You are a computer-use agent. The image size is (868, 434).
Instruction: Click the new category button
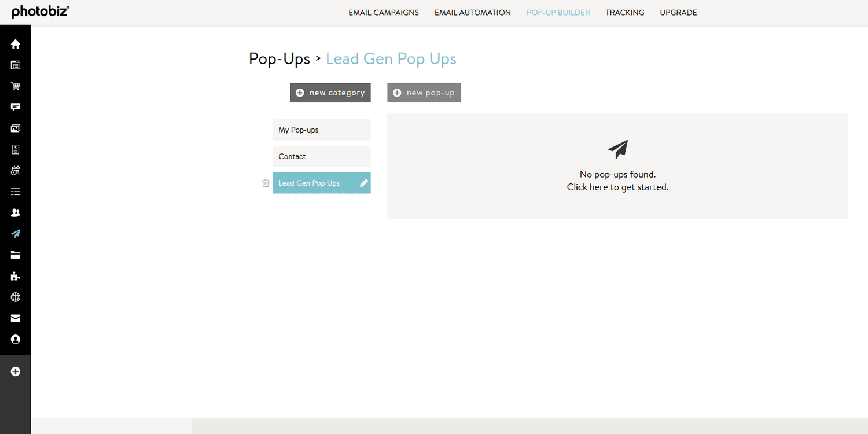330,93
